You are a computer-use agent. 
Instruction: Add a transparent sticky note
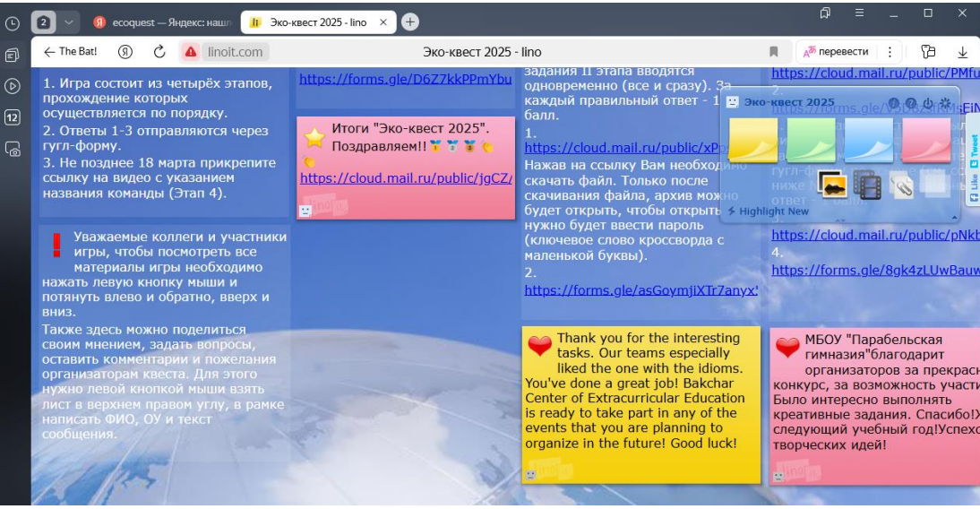(x=935, y=185)
